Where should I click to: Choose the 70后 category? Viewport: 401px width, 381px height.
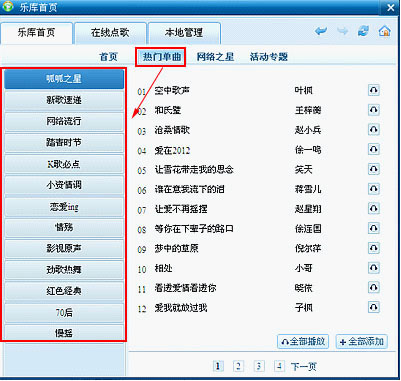click(64, 313)
